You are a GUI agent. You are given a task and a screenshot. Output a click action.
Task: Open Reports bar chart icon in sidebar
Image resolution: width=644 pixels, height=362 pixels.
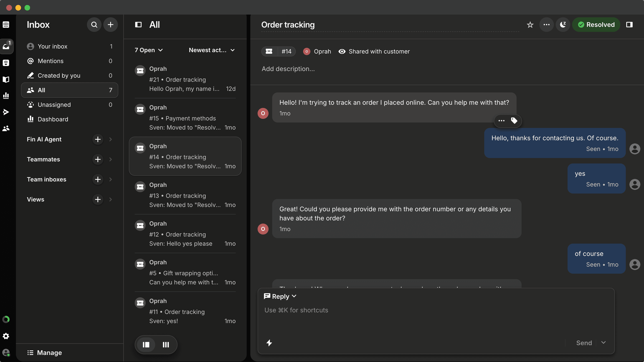pos(6,95)
